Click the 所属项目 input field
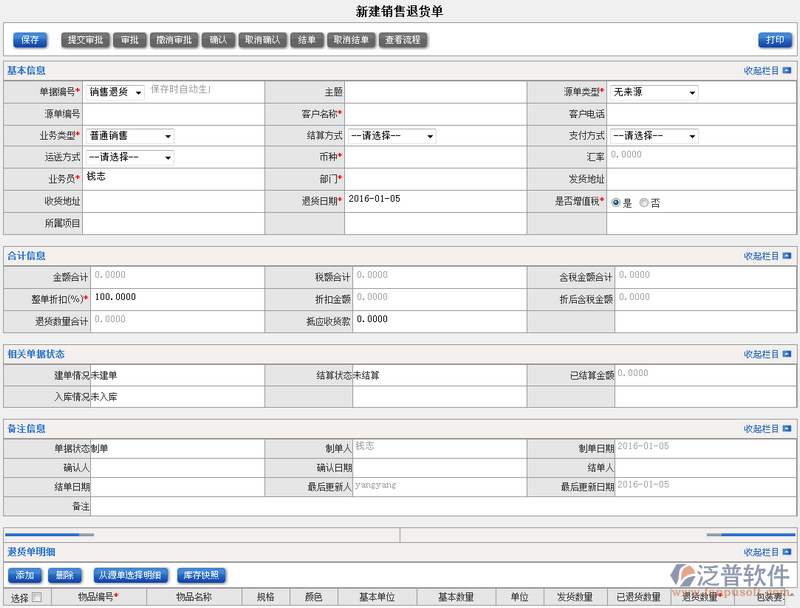Screen dimensions: 800x608 (173, 223)
